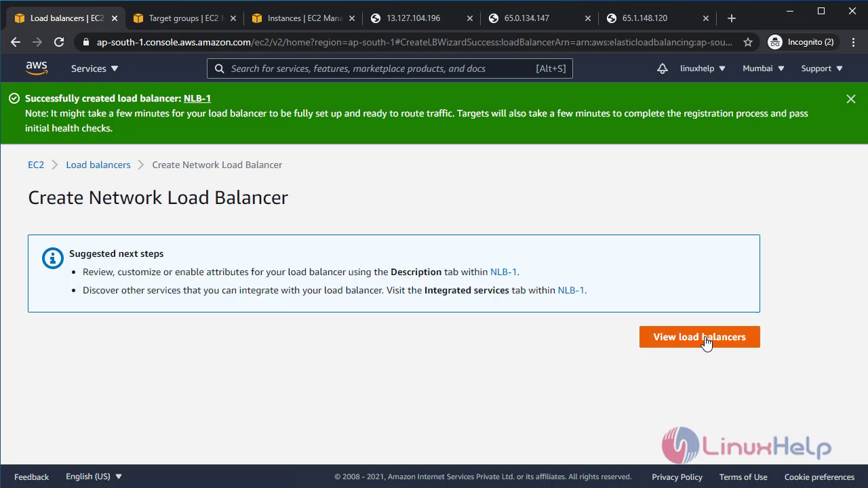The image size is (868, 488).
Task: Open NLB-1 link after Integrated services text
Action: (x=571, y=290)
